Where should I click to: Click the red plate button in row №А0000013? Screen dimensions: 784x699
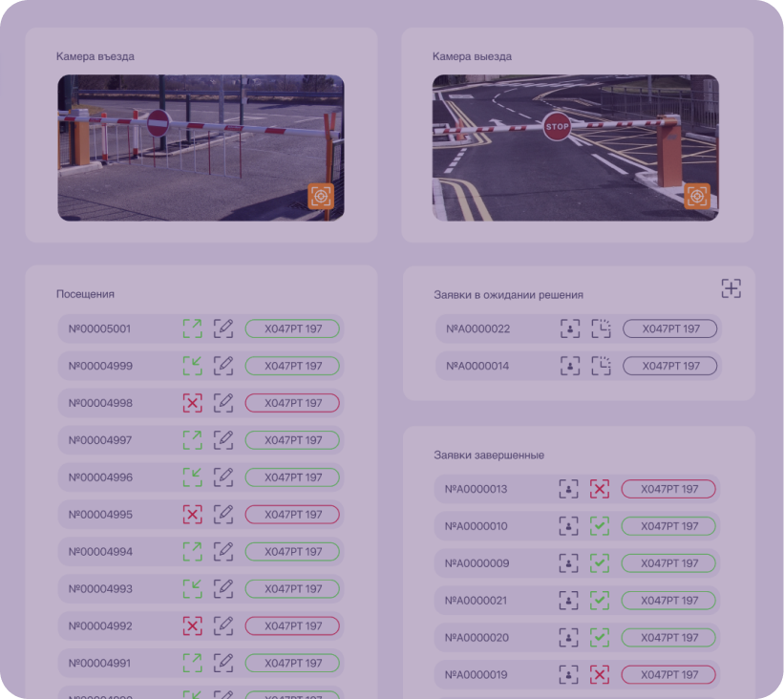[668, 489]
